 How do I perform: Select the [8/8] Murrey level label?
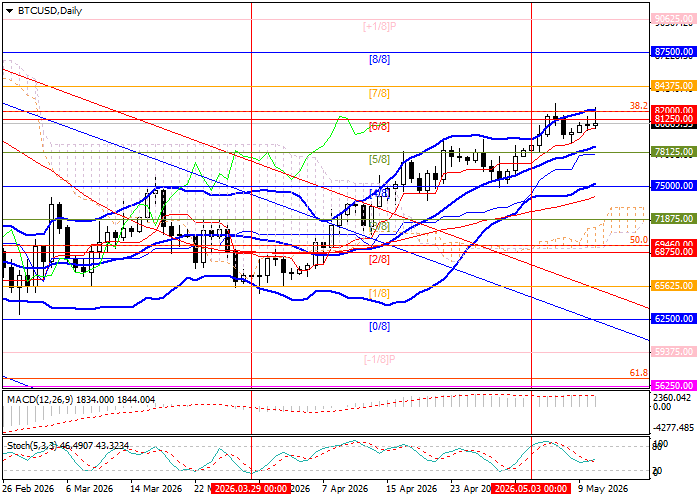tap(379, 59)
